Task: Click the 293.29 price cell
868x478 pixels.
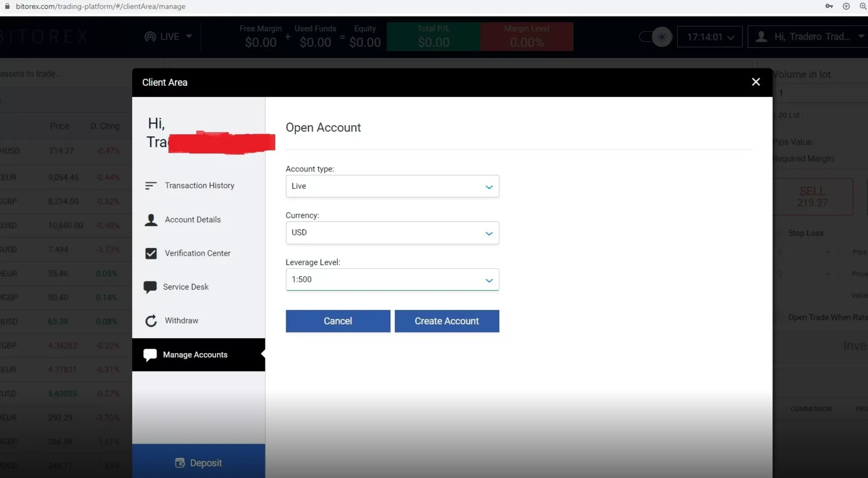Action: click(60, 418)
